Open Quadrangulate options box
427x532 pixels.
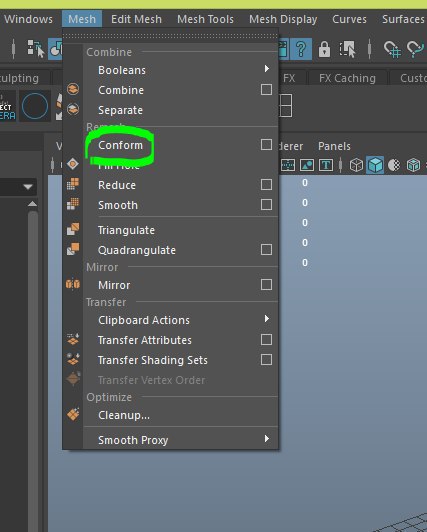point(266,250)
